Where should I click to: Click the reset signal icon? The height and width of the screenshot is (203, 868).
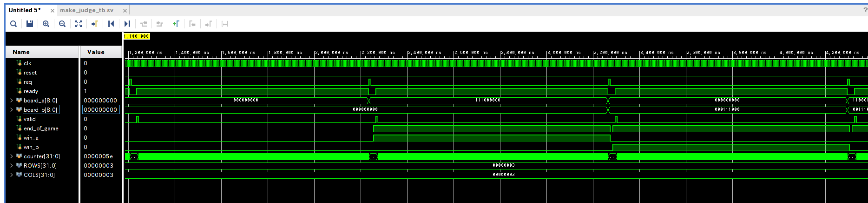click(x=19, y=72)
